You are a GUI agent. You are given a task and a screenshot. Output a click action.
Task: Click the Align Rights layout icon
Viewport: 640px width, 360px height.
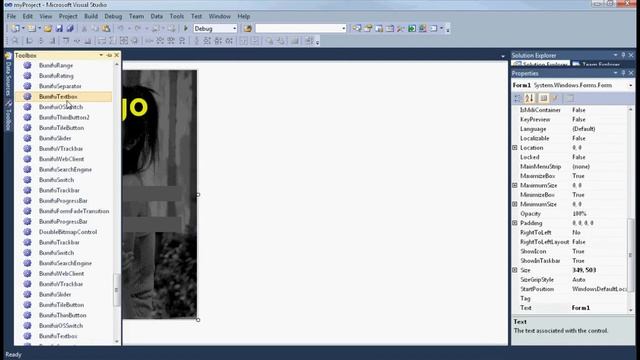point(52,41)
